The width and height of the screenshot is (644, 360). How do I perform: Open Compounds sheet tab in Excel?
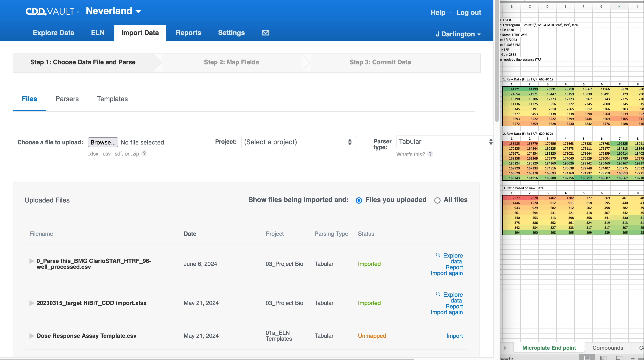pos(608,348)
